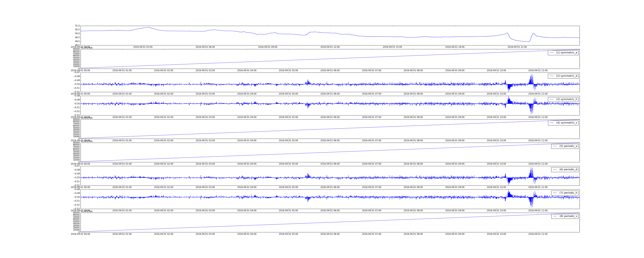Click the -0.47 y-axis label on periodic_d plot
This screenshot has width=644, height=258.
coord(77,166)
